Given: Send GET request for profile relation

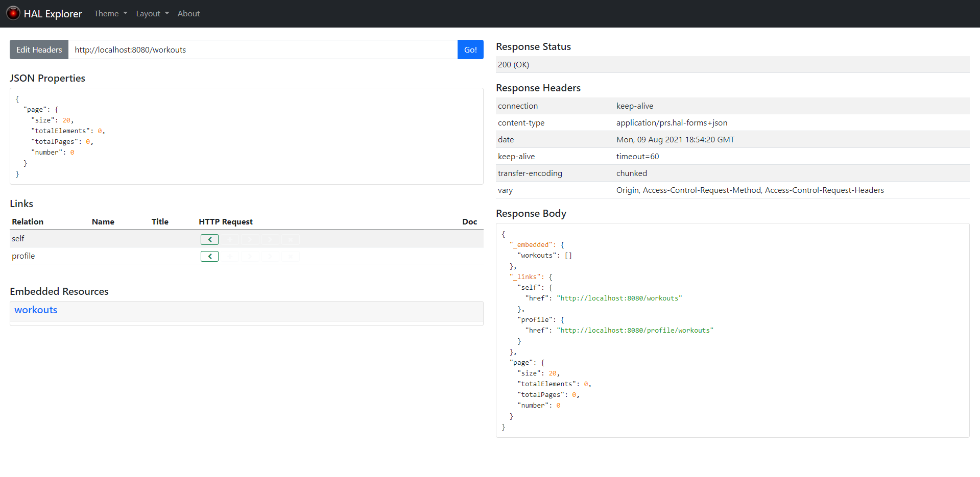Looking at the screenshot, I should pos(209,256).
